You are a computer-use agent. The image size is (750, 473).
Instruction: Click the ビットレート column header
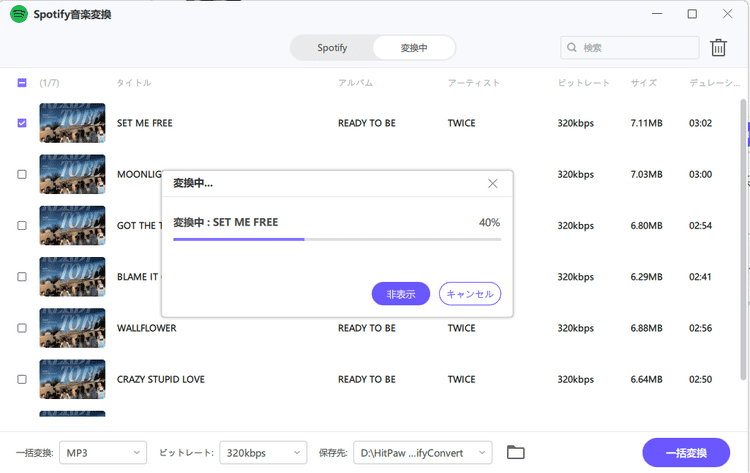click(x=584, y=83)
